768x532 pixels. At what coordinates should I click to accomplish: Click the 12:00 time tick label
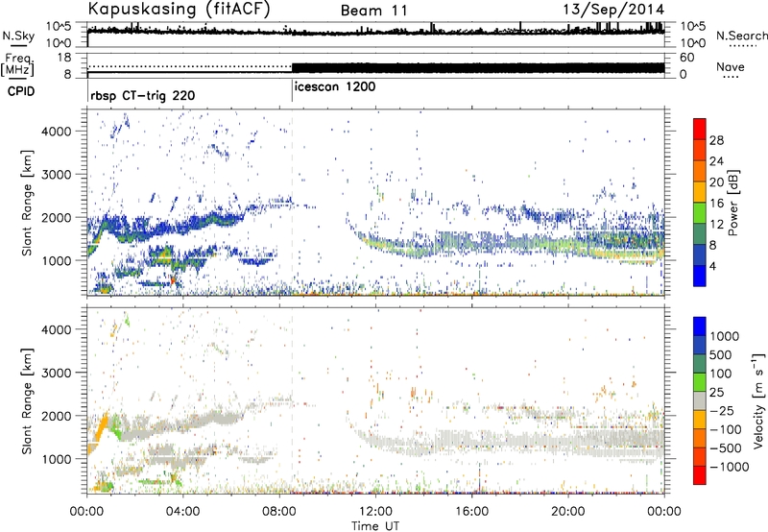point(375,512)
